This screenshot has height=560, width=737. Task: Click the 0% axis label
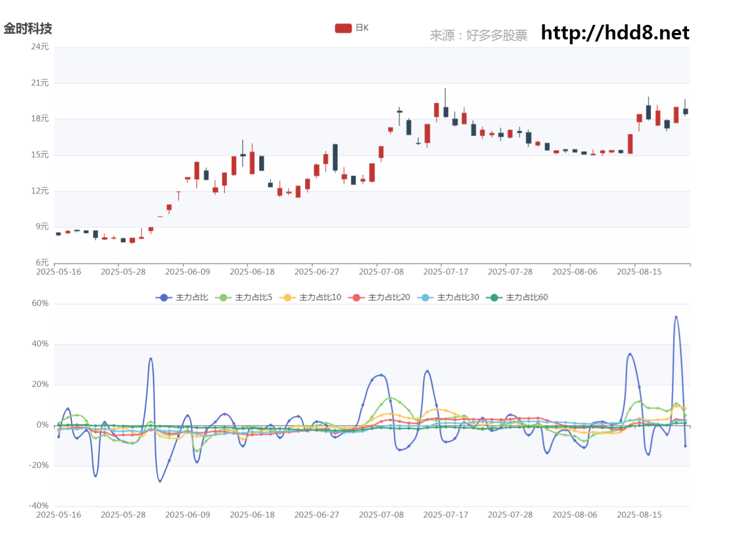(x=43, y=425)
